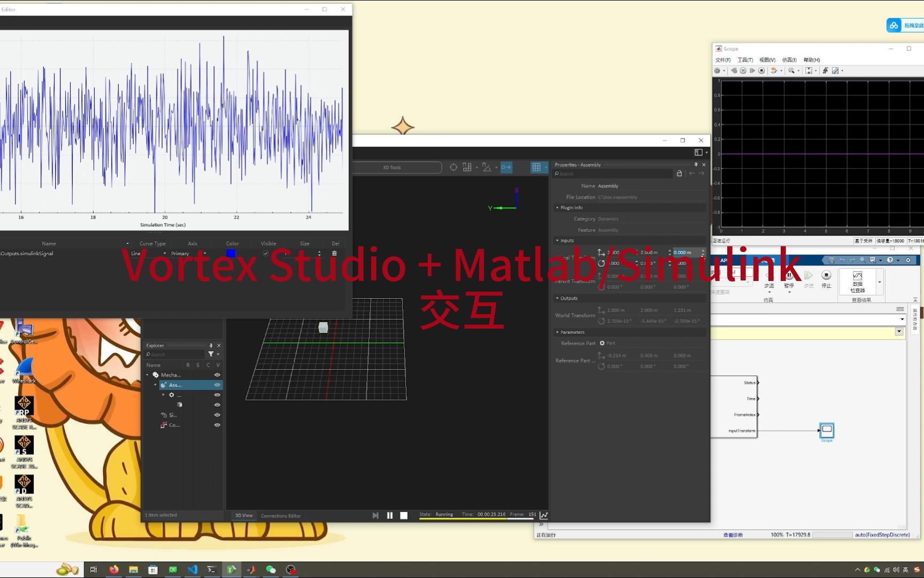Viewport: 924px width, 578px height.
Task: Click the layout panel icon under Vortex title bar
Action: pyautogui.click(x=698, y=153)
